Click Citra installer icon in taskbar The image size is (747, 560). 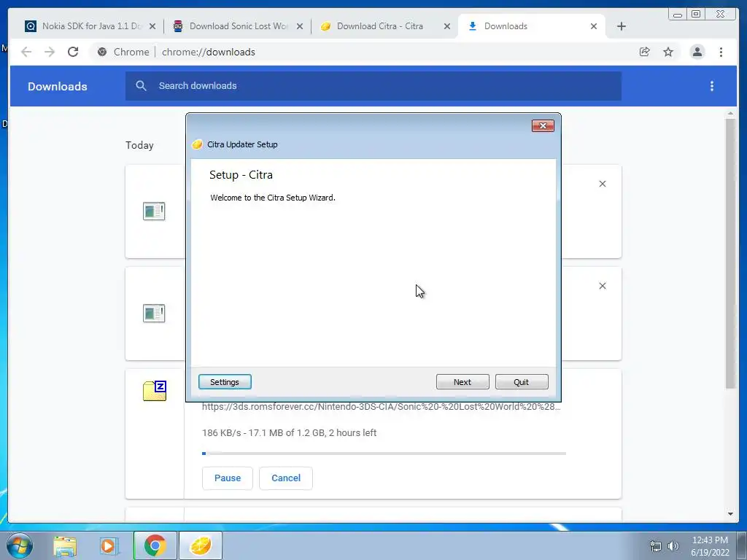tap(201, 545)
